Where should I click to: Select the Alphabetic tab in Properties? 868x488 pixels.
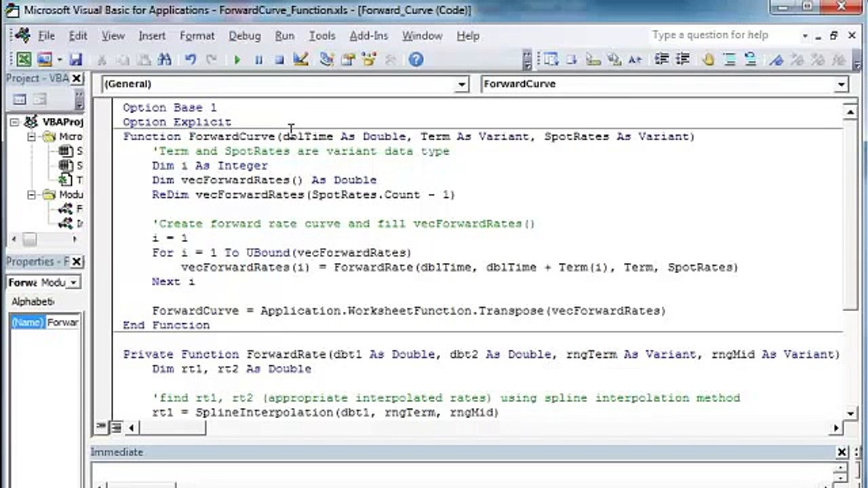[x=33, y=302]
